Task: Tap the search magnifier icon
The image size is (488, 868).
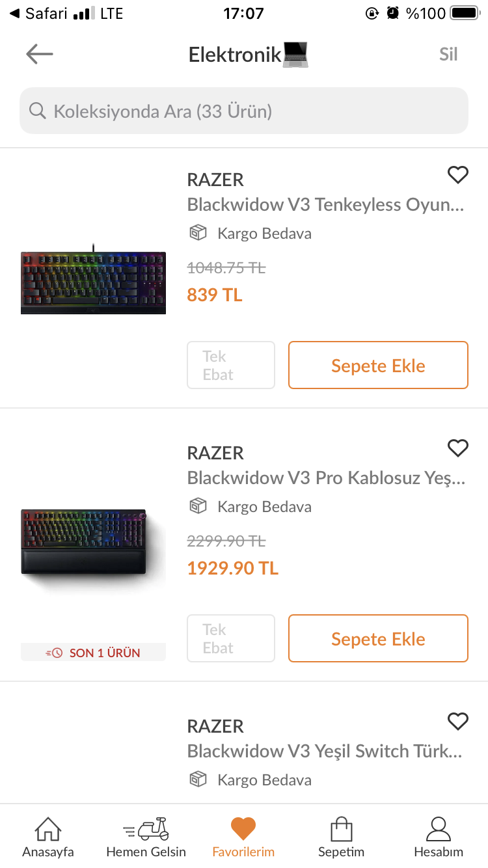Action: coord(38,111)
